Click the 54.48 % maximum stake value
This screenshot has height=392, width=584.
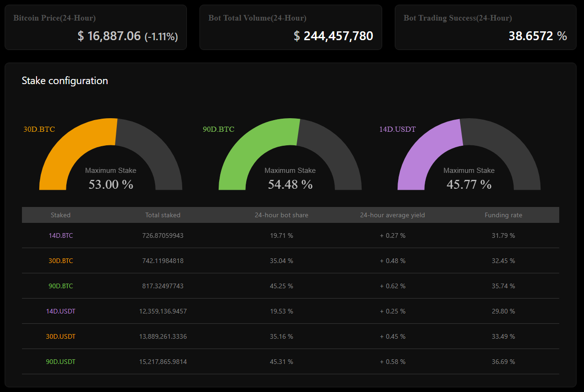click(x=290, y=185)
